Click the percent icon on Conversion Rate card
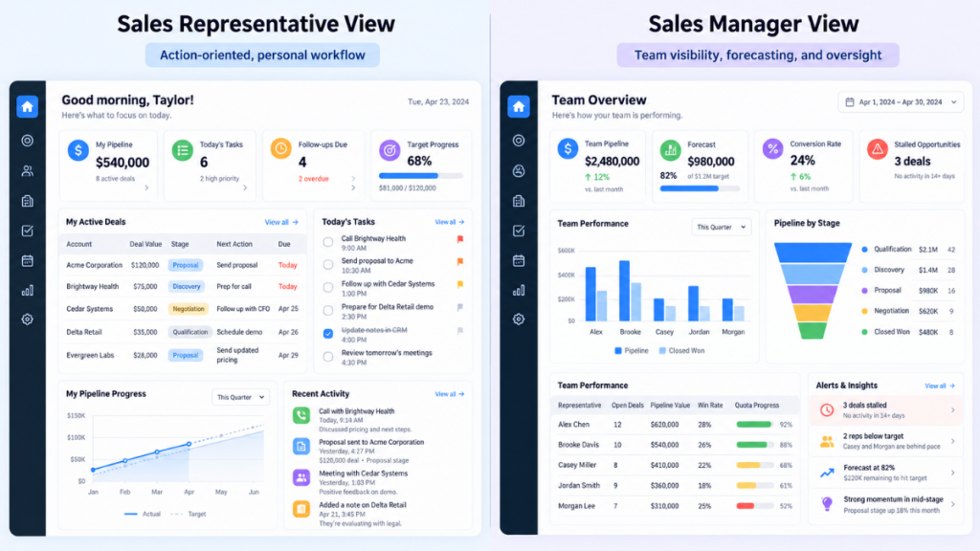The width and height of the screenshot is (980, 551). tap(773, 148)
